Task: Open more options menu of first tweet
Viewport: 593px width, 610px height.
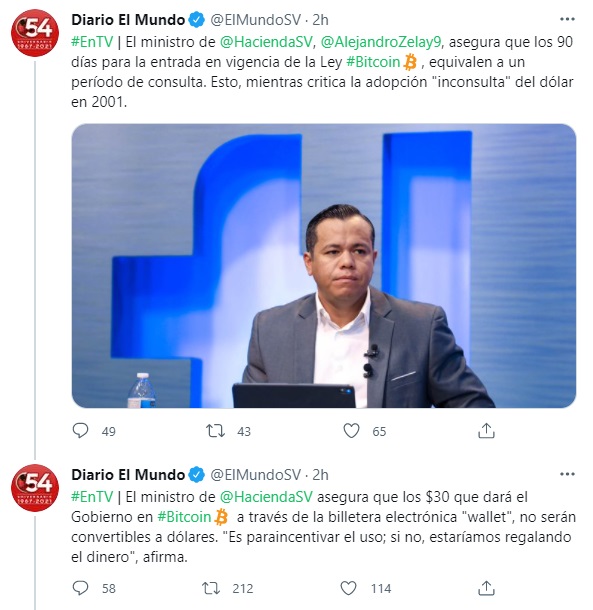Action: click(x=567, y=19)
